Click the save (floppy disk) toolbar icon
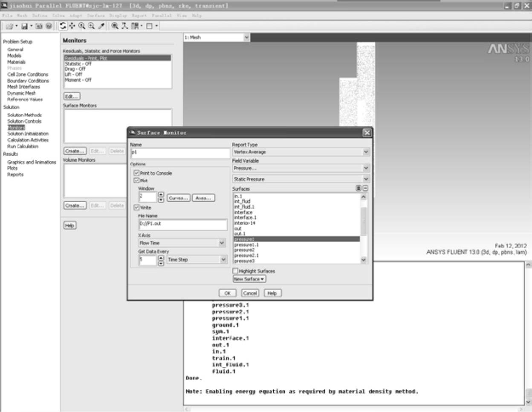The height and width of the screenshot is (412, 532). pyautogui.click(x=24, y=26)
